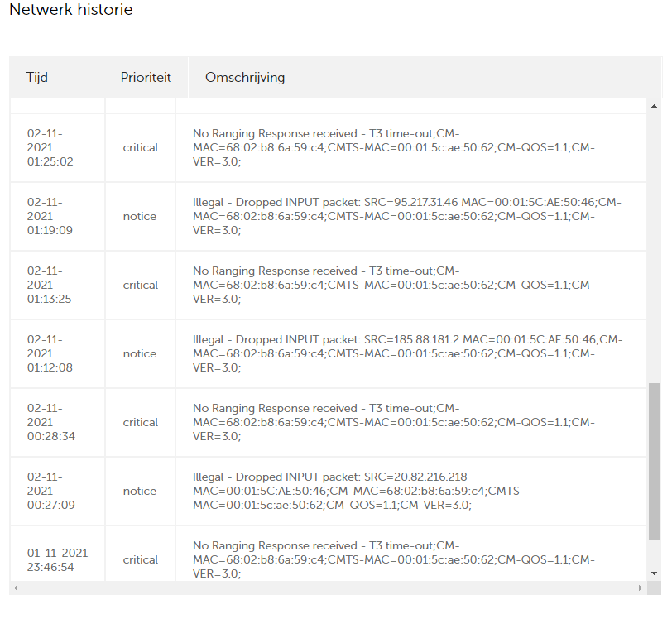This screenshot has width=672, height=619.
Task: Click the Prioriteit column header
Action: (146, 78)
